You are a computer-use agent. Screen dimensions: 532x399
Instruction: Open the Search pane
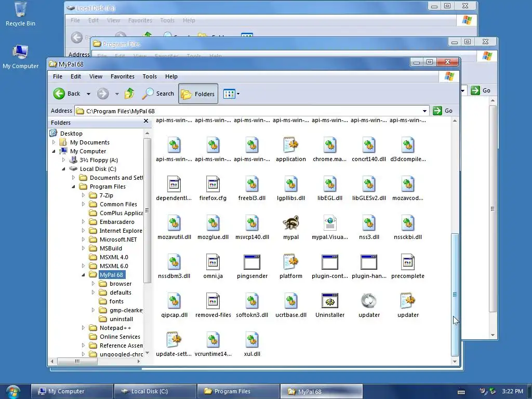click(158, 94)
